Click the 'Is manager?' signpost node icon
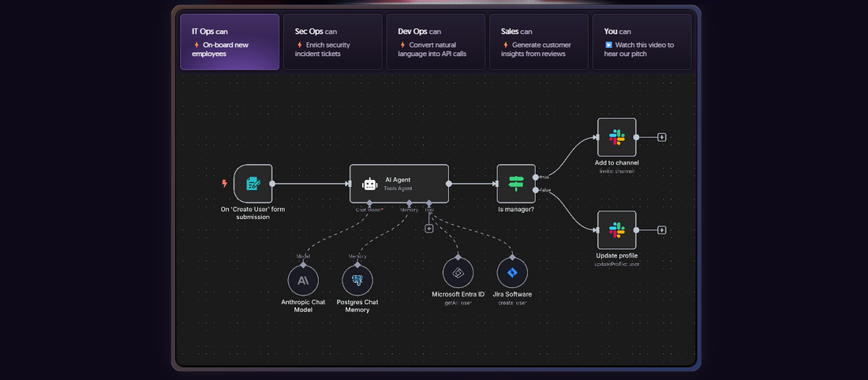 [516, 184]
